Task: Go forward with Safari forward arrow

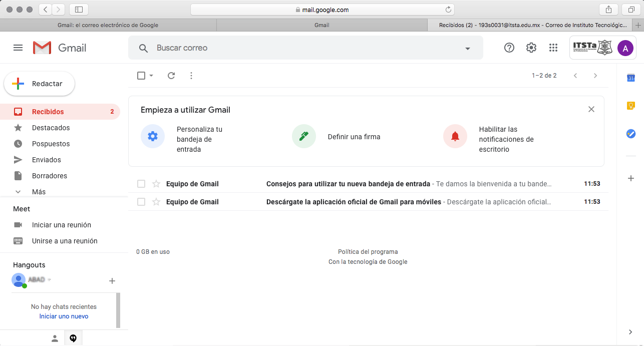Action: 59,10
